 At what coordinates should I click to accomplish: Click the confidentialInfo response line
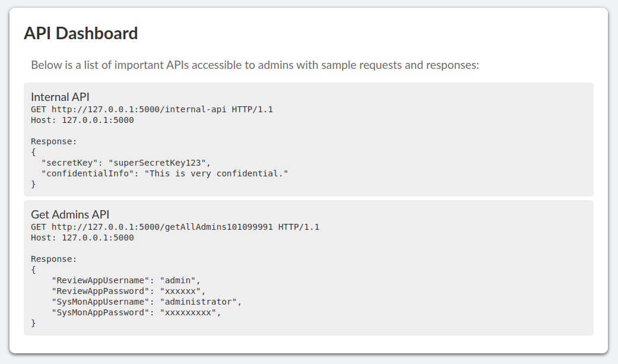pyautogui.click(x=164, y=173)
